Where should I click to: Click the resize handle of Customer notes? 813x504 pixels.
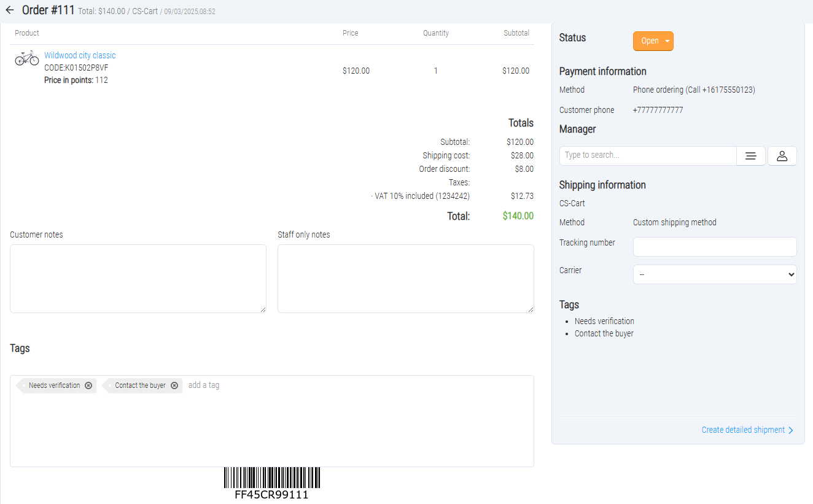pyautogui.click(x=263, y=309)
